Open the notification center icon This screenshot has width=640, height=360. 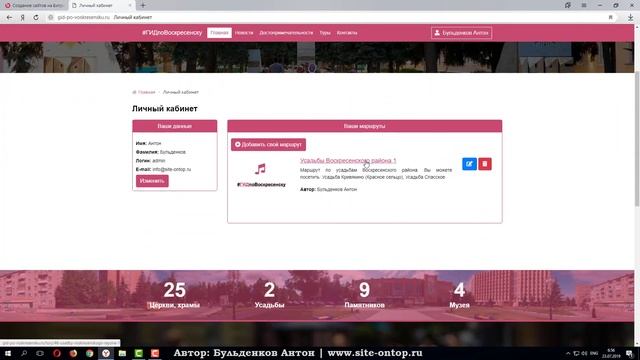click(x=630, y=353)
